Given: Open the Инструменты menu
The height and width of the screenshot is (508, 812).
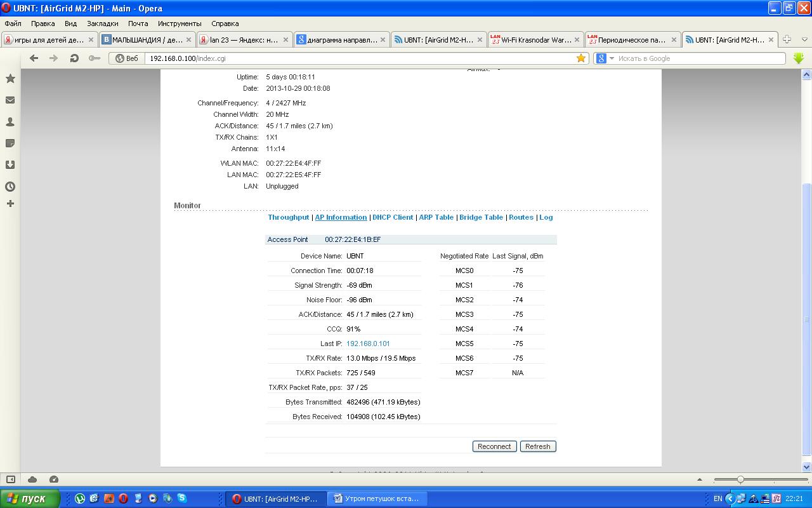Looking at the screenshot, I should pyautogui.click(x=180, y=23).
